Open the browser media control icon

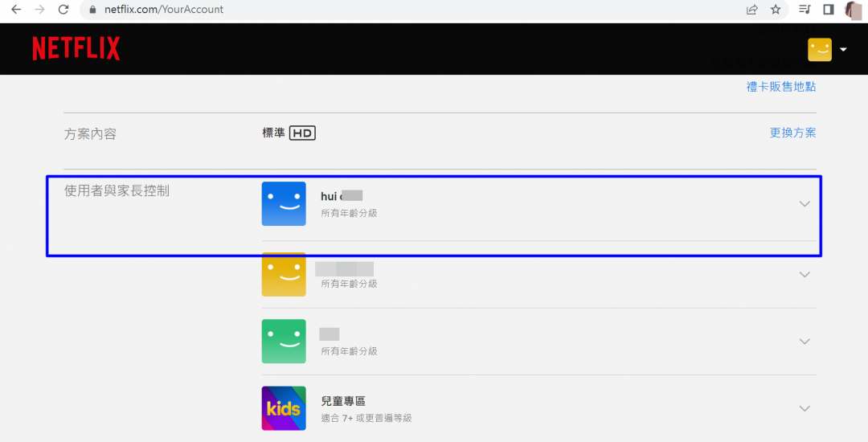[x=805, y=10]
